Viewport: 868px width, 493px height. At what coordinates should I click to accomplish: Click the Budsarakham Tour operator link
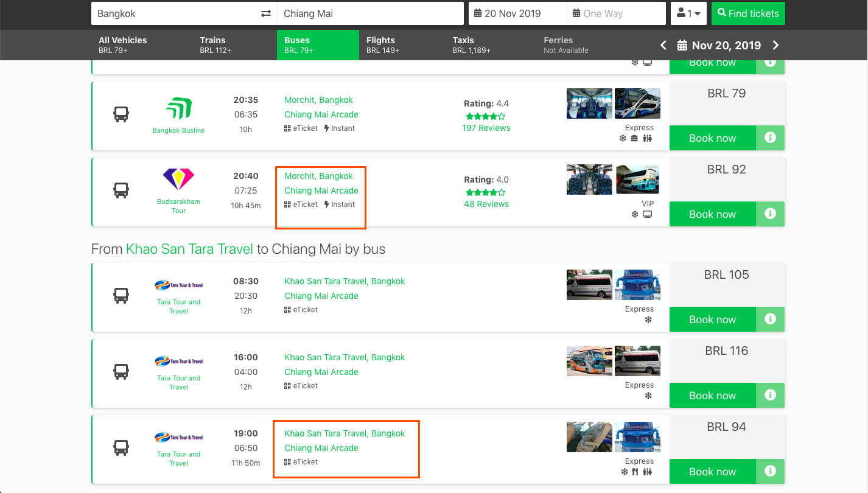coord(178,206)
